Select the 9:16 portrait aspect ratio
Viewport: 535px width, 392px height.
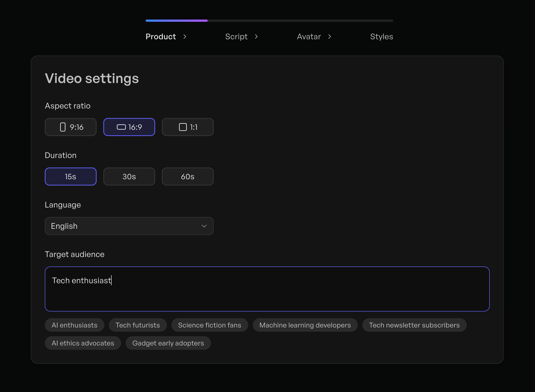[71, 127]
